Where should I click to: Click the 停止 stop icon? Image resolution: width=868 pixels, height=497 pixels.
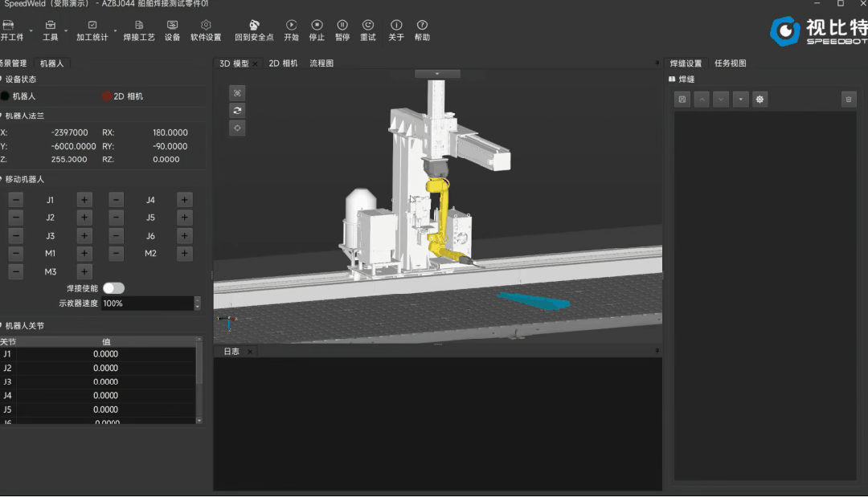(x=317, y=26)
